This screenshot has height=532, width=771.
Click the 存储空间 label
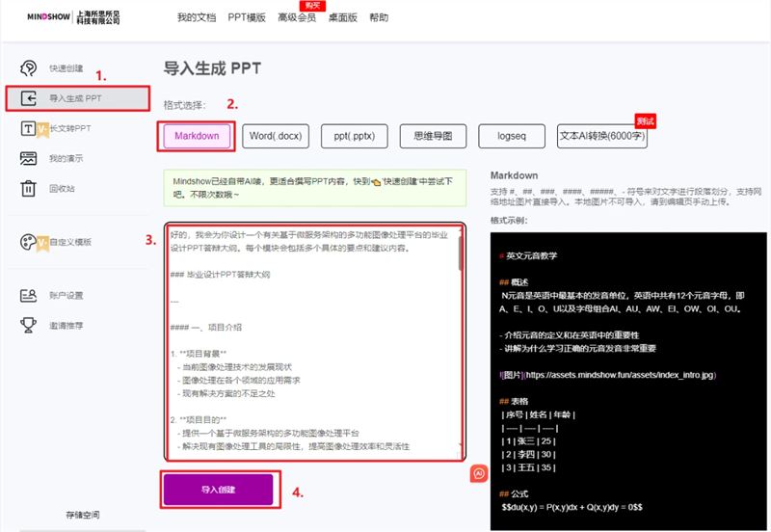83,515
